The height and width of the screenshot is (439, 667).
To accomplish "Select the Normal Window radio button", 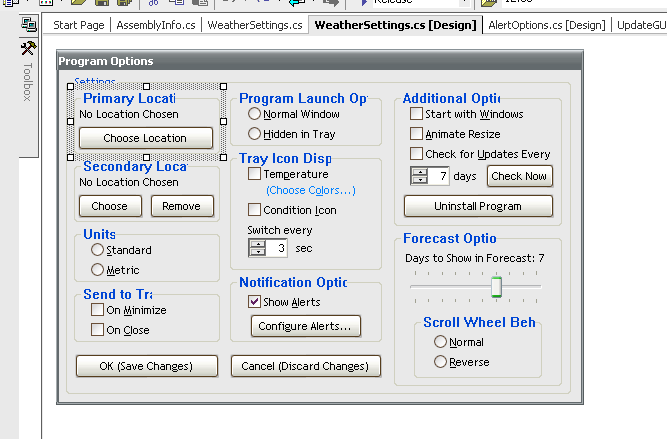I will tap(254, 114).
